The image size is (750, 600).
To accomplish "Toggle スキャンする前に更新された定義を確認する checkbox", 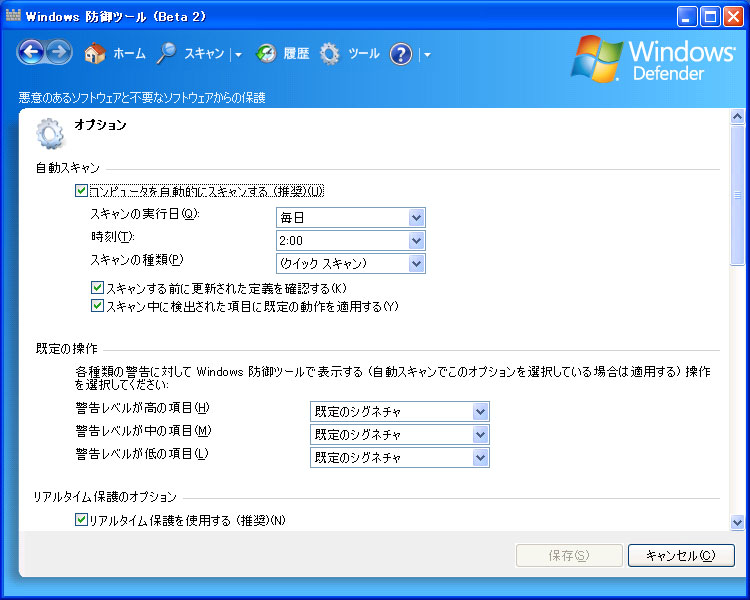I will click(97, 287).
